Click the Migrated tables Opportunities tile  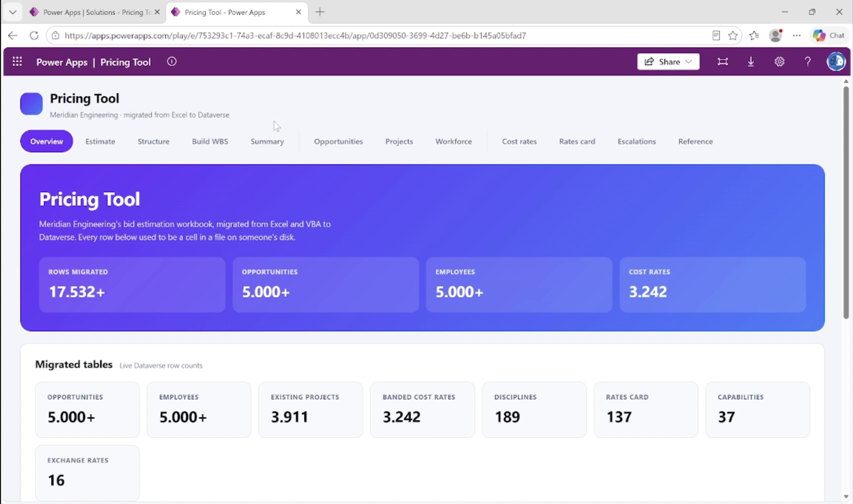point(87,410)
